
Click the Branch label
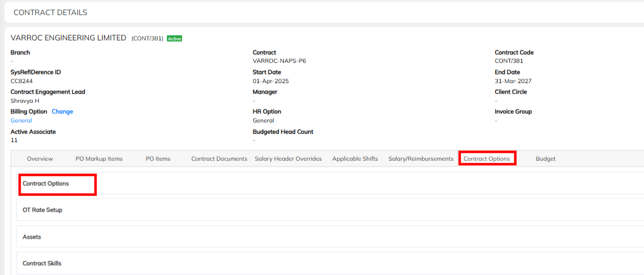(x=20, y=52)
